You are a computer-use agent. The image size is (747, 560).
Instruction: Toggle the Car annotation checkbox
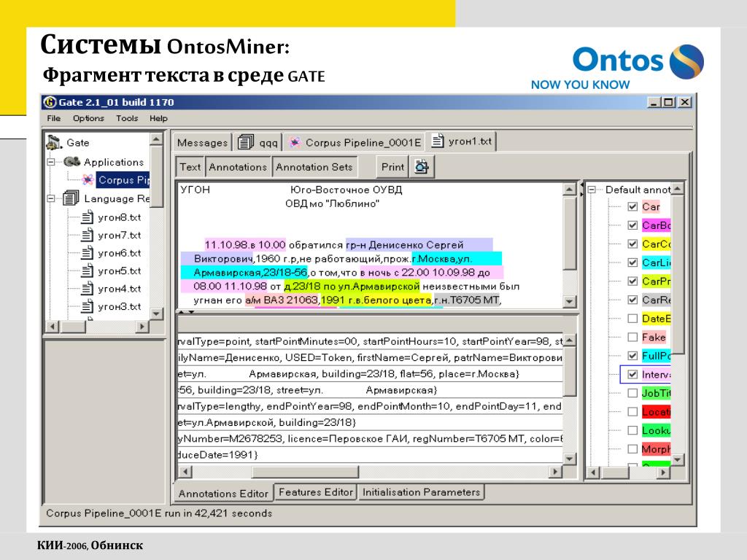tap(632, 206)
